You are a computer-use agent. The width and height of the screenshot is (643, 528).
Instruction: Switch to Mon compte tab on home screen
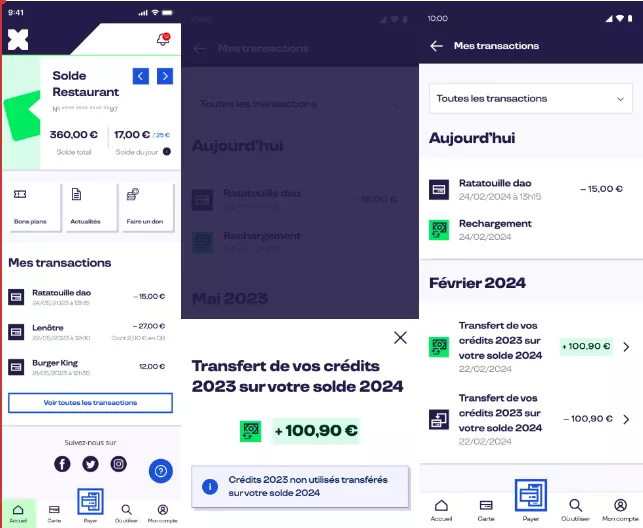[162, 512]
